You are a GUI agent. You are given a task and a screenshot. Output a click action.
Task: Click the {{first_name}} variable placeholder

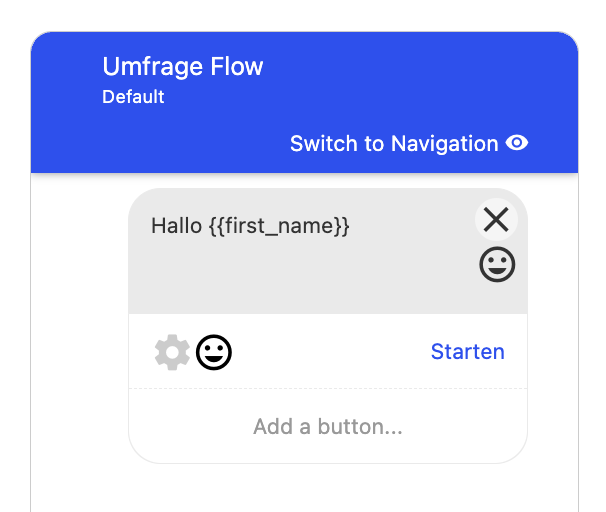[x=279, y=226]
